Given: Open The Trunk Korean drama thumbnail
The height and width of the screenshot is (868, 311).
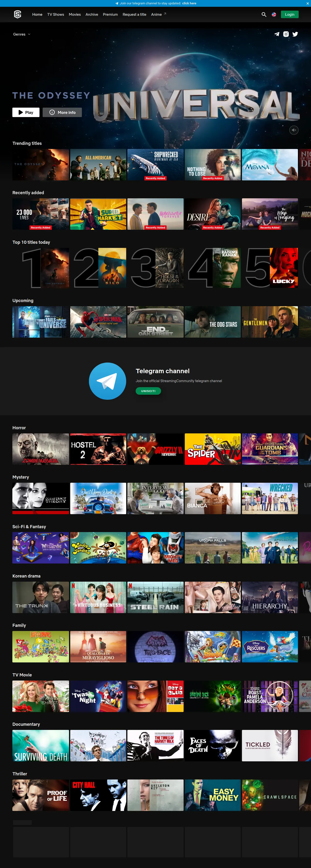Looking at the screenshot, I should (41, 597).
